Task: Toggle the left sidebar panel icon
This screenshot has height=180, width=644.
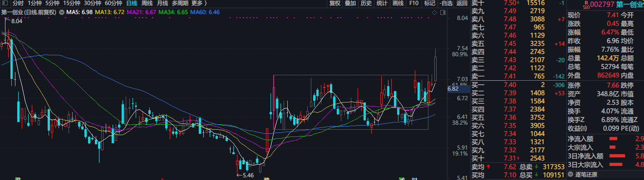Action: pyautogui.click(x=5, y=3)
